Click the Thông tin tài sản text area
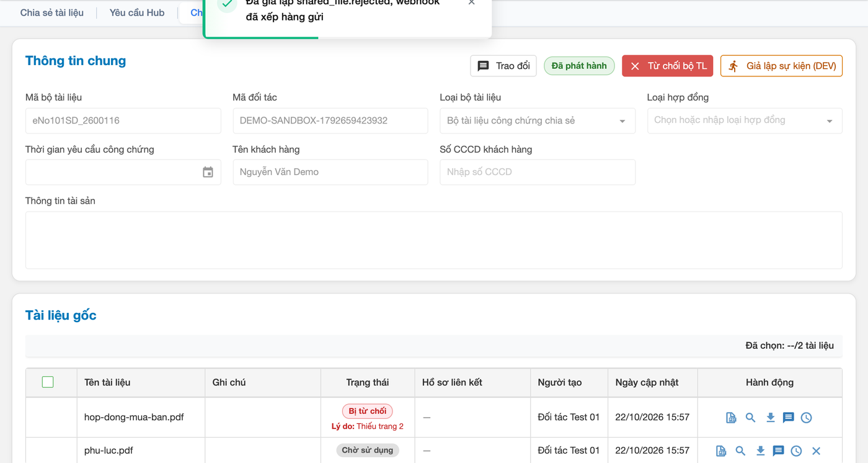 pyautogui.click(x=434, y=240)
